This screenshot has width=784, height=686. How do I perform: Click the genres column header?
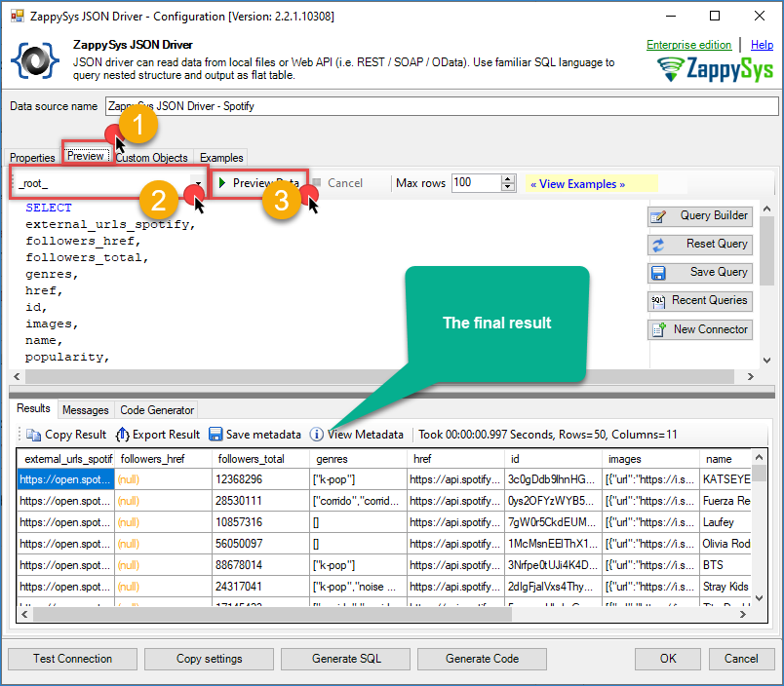358,459
